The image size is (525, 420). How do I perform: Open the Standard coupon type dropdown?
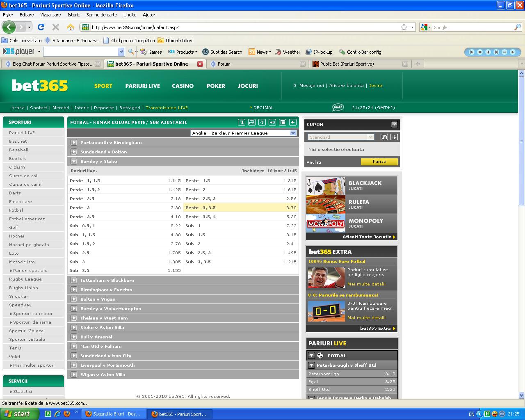pyautogui.click(x=341, y=137)
